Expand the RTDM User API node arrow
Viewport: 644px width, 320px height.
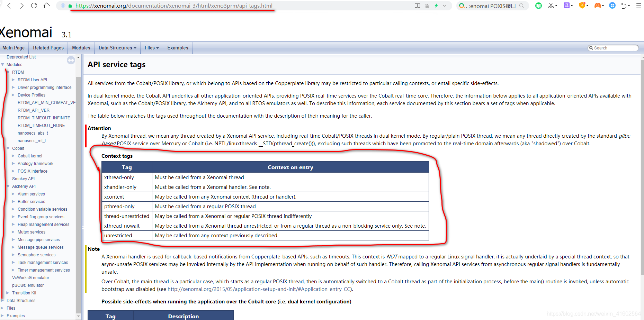coord(13,80)
